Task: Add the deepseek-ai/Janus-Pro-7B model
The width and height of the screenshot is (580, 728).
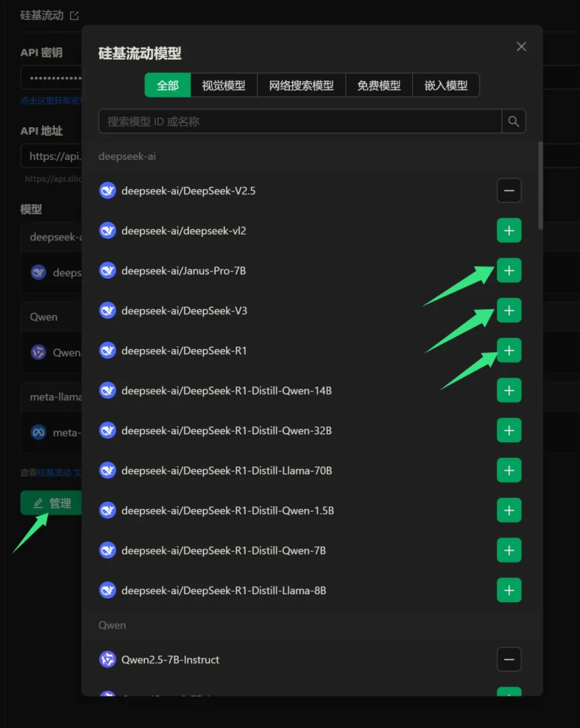Action: tap(509, 271)
